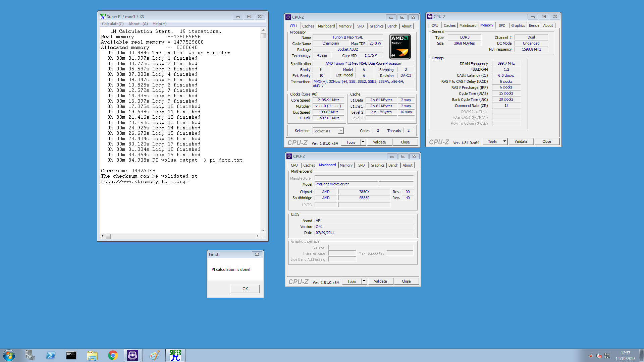Switch to Super PI taskbar icon
644x362 pixels.
pyautogui.click(x=175, y=355)
